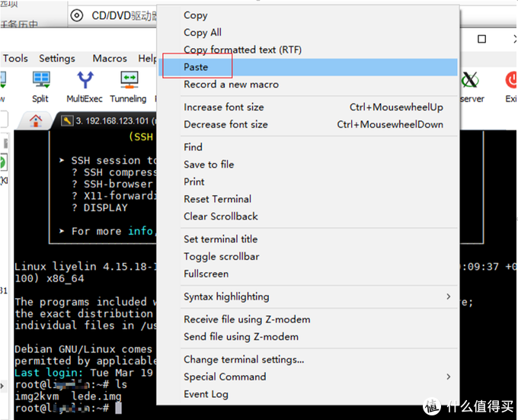Choose Set terminal title
The height and width of the screenshot is (420, 518).
click(308, 239)
